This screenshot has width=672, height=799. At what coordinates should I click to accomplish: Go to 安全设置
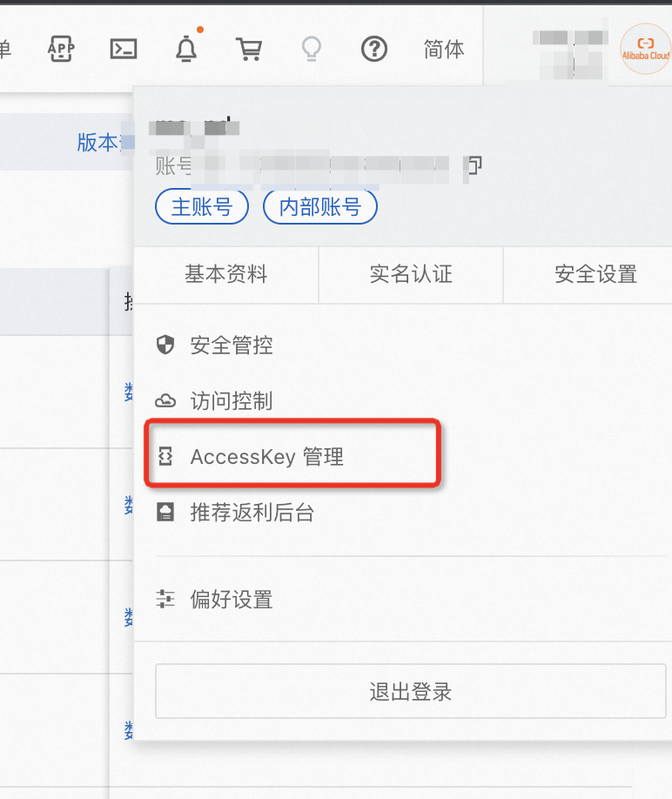tap(595, 274)
